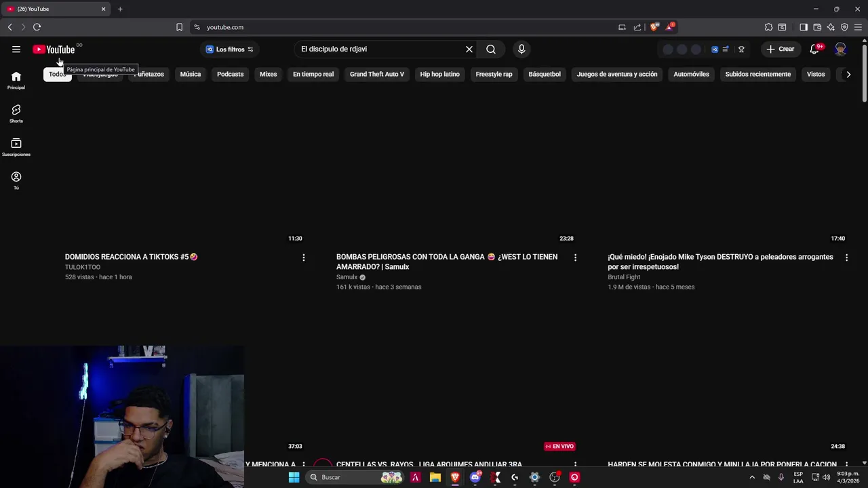The image size is (868, 488).
Task: Click the trophy extension icon
Action: pyautogui.click(x=741, y=49)
